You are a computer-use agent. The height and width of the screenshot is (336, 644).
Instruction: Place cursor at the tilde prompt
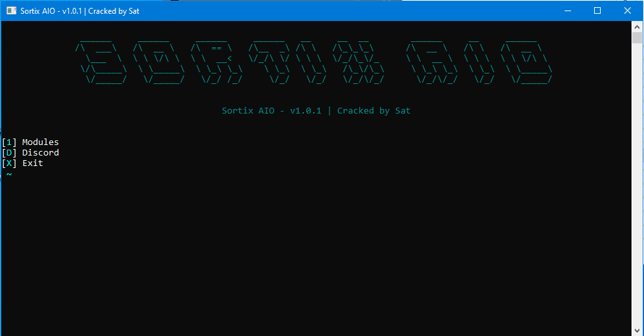click(x=9, y=174)
